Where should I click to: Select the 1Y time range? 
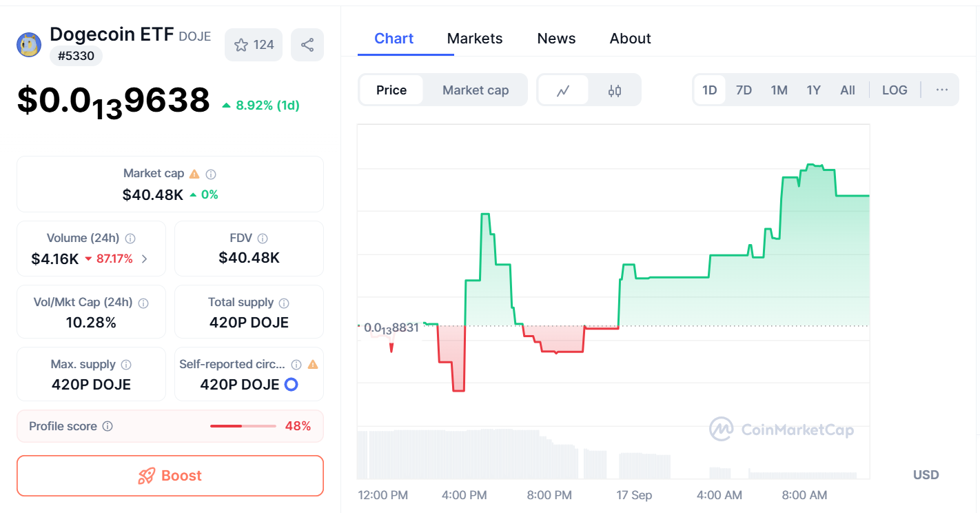pyautogui.click(x=814, y=90)
